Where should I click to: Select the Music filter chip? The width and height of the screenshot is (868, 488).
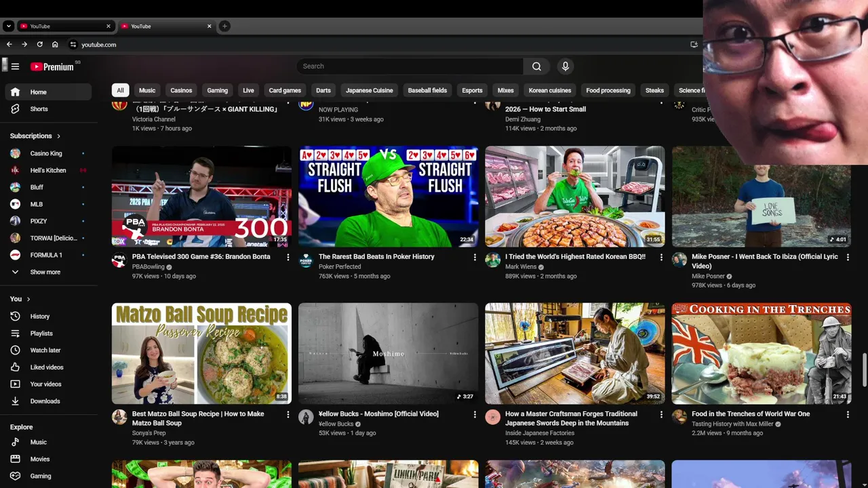pyautogui.click(x=147, y=90)
